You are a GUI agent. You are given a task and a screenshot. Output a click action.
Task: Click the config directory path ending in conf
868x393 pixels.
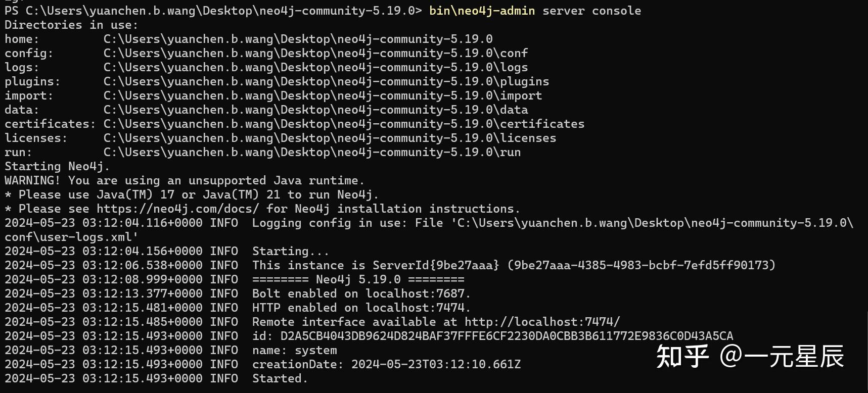click(315, 53)
